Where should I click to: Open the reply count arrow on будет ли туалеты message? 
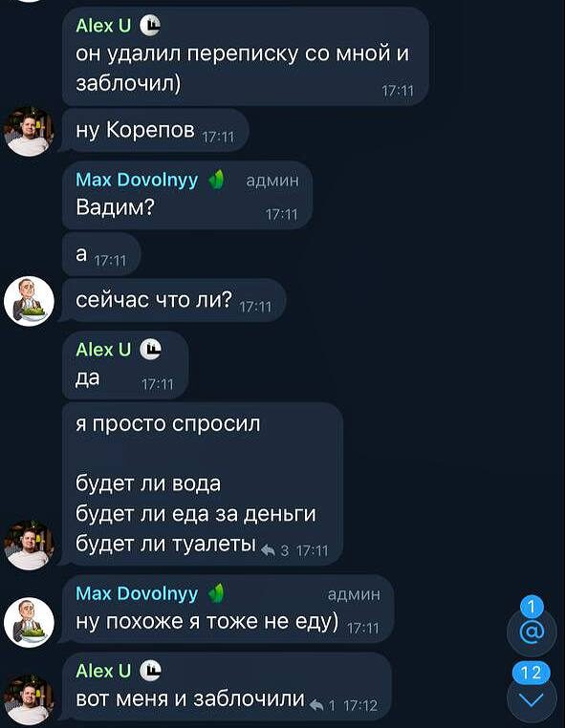click(269, 550)
